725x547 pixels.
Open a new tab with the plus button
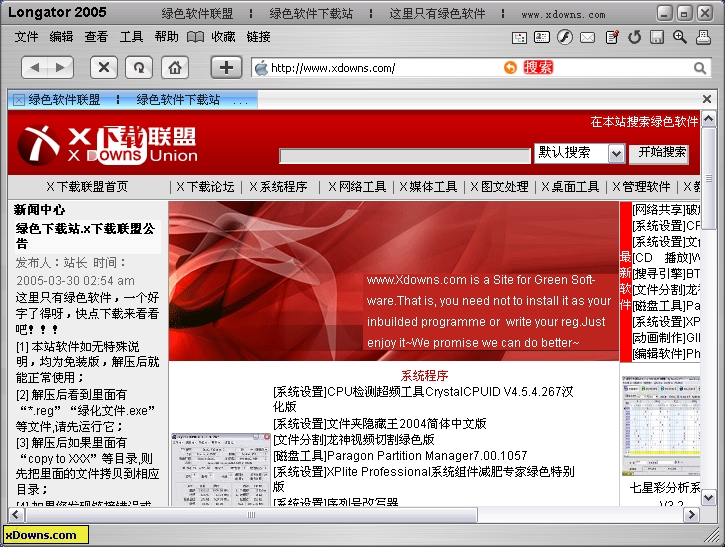tap(226, 68)
